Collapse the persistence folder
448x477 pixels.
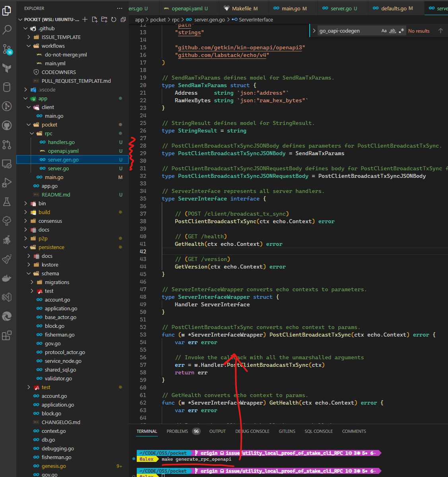coord(25,247)
